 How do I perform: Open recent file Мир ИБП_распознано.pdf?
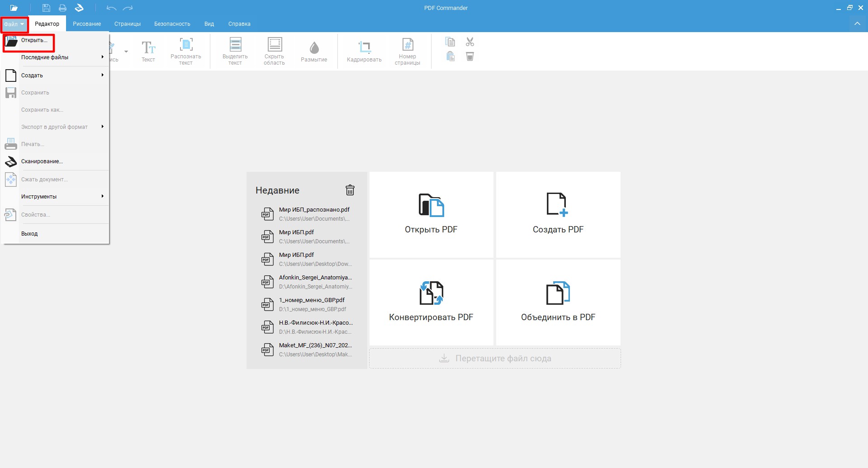coord(307,214)
